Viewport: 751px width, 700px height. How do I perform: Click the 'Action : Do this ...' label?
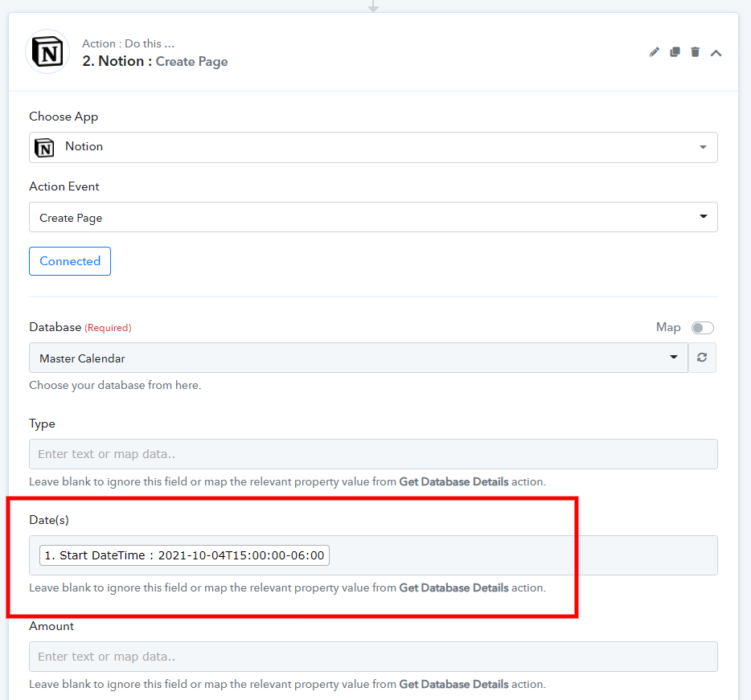tap(129, 43)
